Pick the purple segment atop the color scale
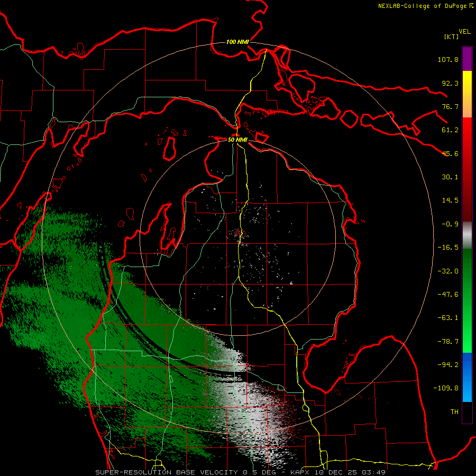The image size is (476, 476). tap(467, 59)
